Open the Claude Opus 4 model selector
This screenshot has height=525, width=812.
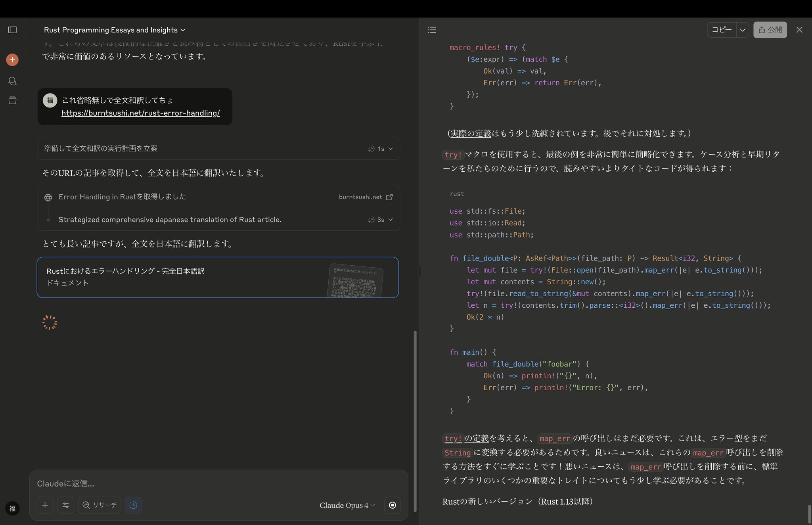(x=347, y=505)
